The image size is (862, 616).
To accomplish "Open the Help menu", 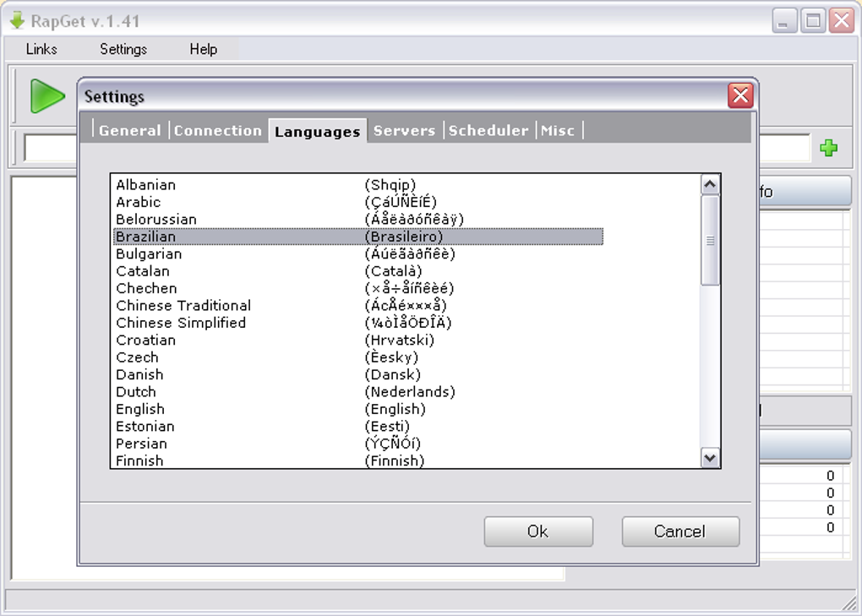I will [204, 50].
